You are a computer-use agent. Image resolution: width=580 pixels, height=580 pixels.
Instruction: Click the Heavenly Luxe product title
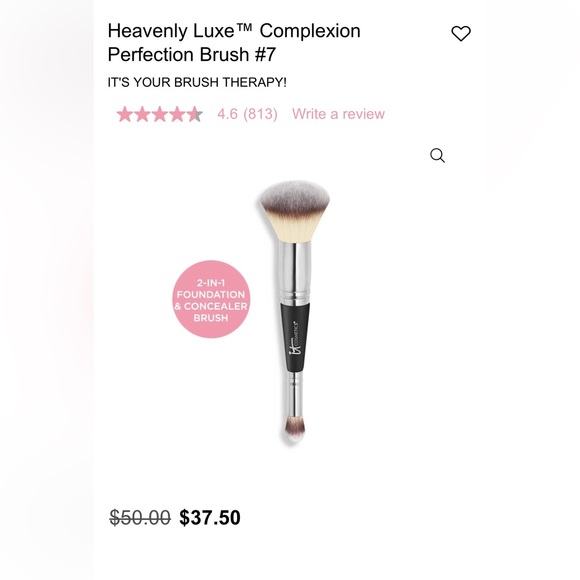click(x=234, y=43)
